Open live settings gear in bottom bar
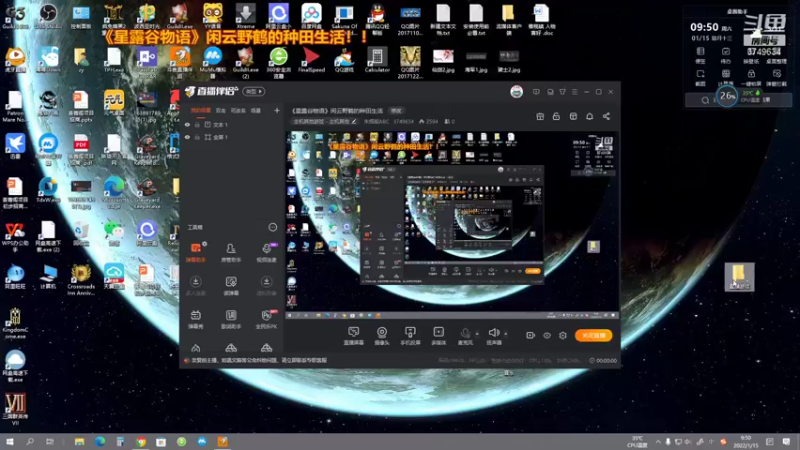The image size is (800, 450). click(563, 335)
